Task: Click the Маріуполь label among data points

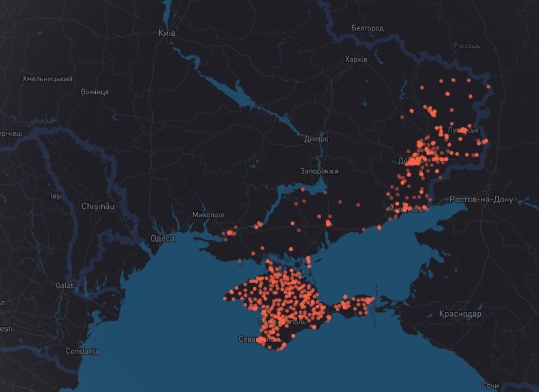Action: click(405, 209)
